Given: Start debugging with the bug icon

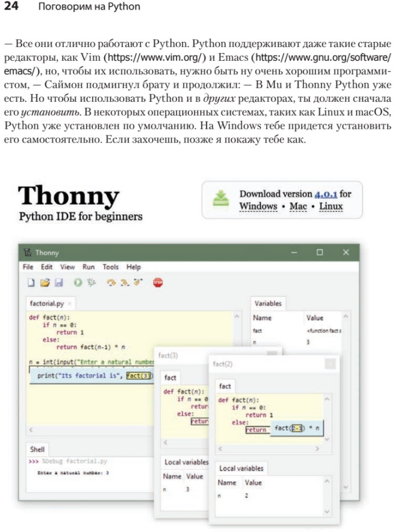Looking at the screenshot, I should pos(92,282).
